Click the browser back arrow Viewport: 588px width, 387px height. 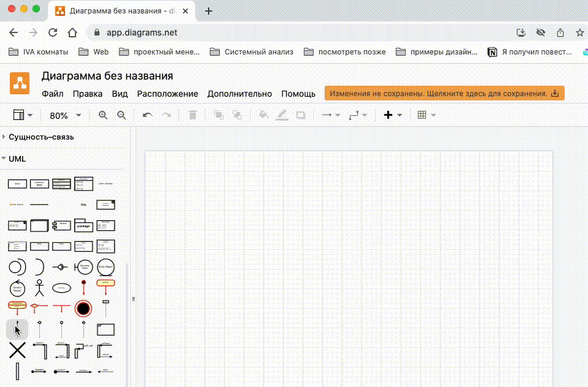[13, 32]
